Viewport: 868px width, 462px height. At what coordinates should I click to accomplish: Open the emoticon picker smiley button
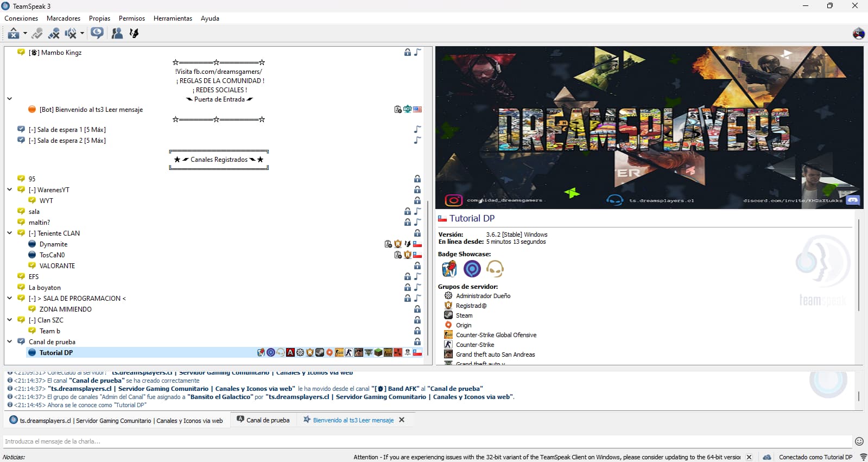(x=859, y=441)
